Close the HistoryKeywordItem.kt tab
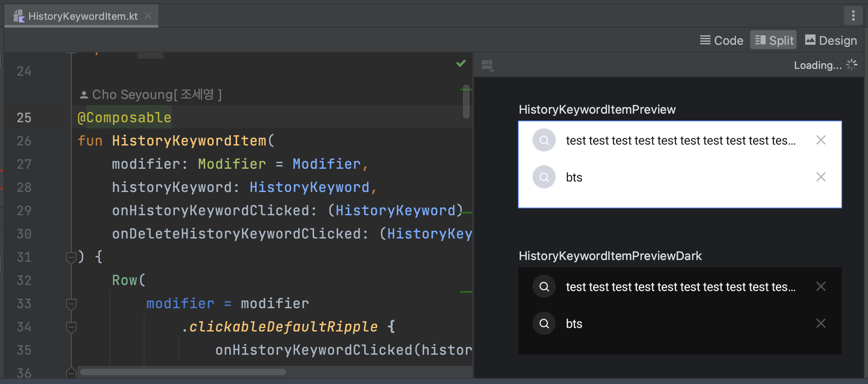The height and width of the screenshot is (384, 868). (148, 16)
